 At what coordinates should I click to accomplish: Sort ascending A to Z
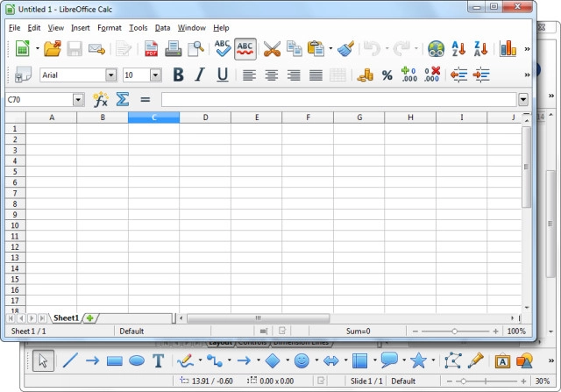458,49
